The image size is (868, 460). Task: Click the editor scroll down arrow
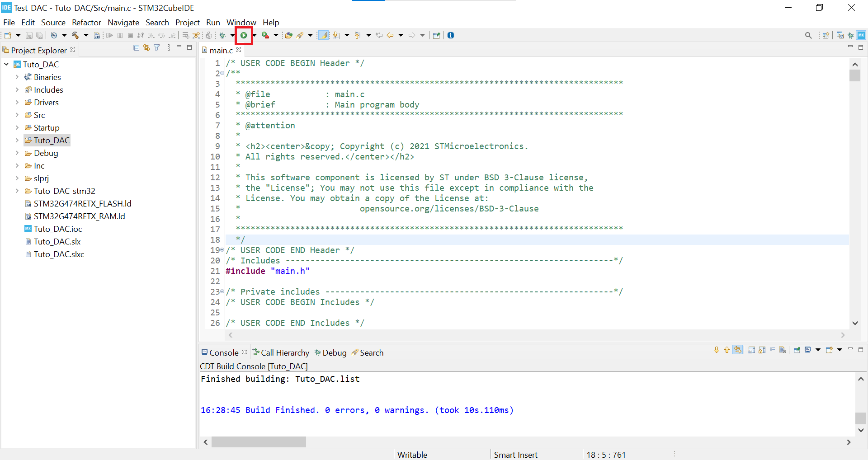tap(854, 323)
